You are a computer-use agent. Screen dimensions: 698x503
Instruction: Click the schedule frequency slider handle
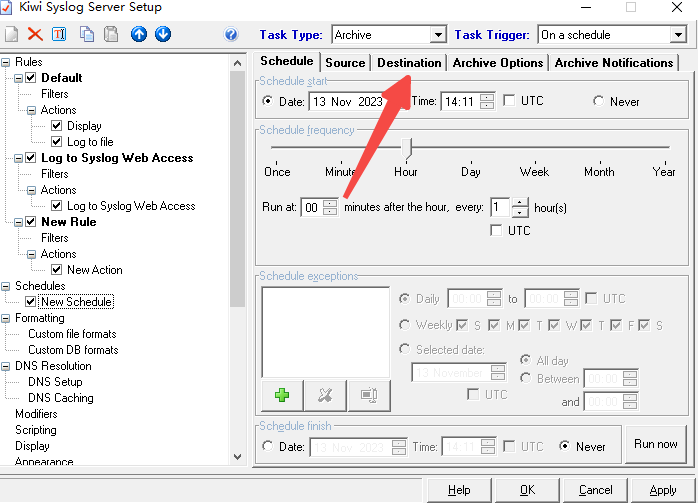[406, 148]
